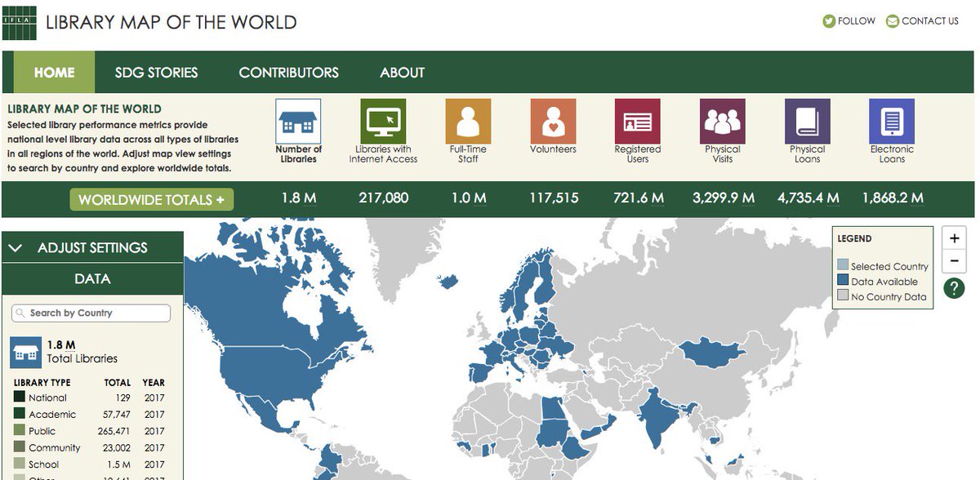This screenshot has height=480, width=980.
Task: Select Mongolia on the map
Action: coord(713,353)
